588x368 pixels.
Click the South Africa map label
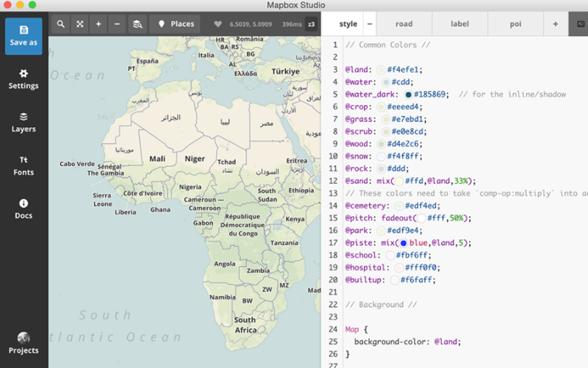[245, 325]
